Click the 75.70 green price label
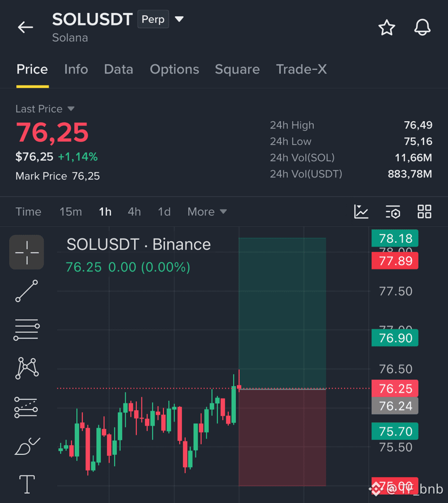The width and height of the screenshot is (448, 503). (x=395, y=431)
